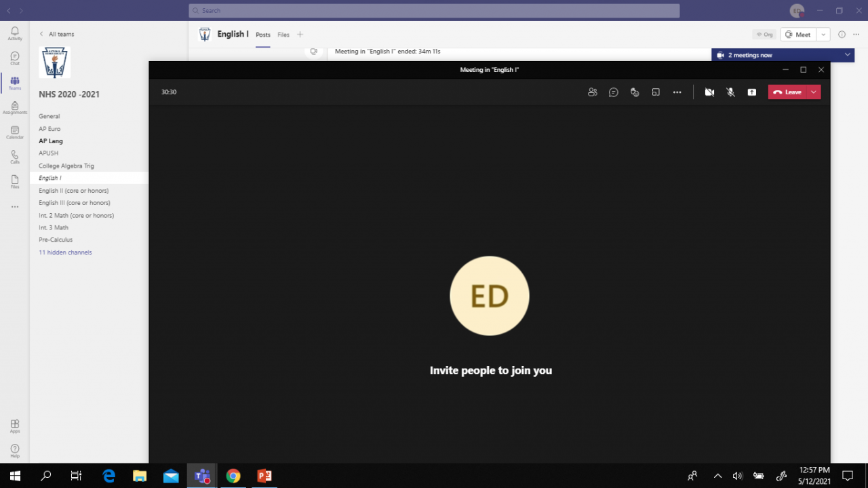Expand the Leave button dropdown arrow
Image resolution: width=868 pixels, height=488 pixels.
point(814,92)
